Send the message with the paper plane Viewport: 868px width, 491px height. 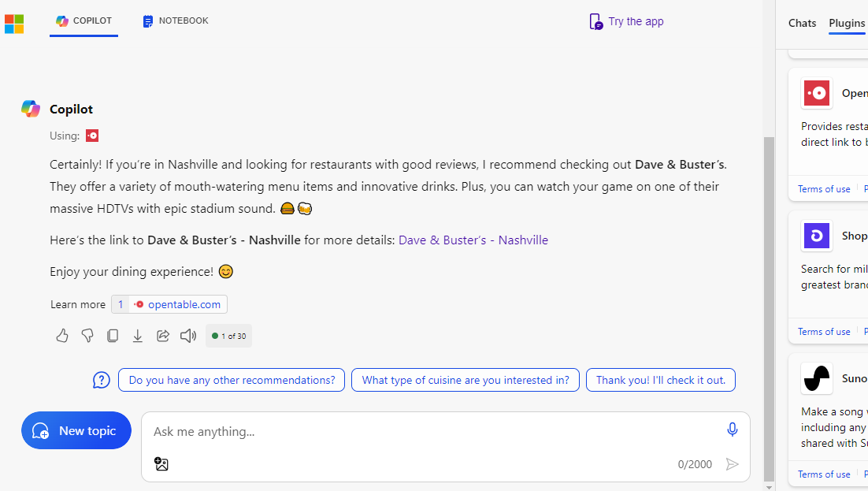[732, 464]
